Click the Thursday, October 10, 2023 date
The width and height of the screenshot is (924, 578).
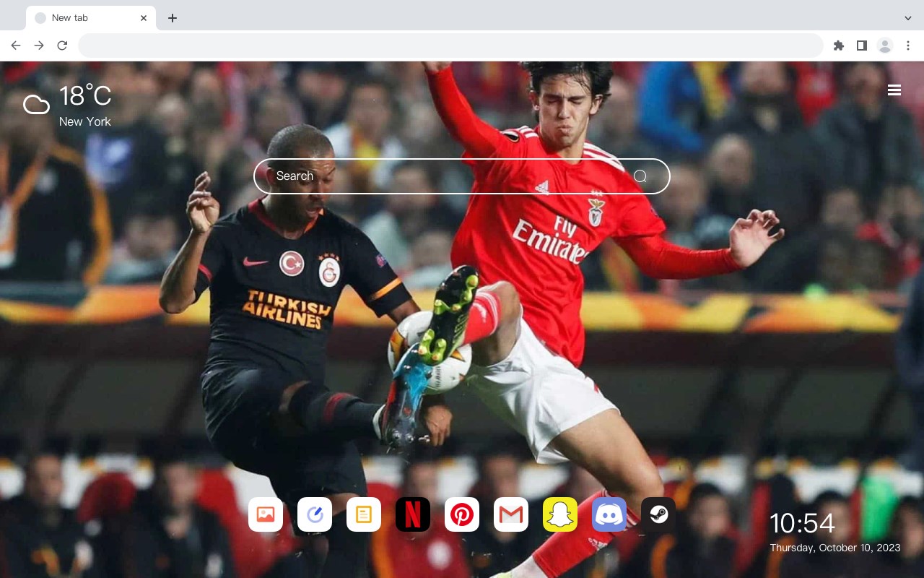coord(835,548)
